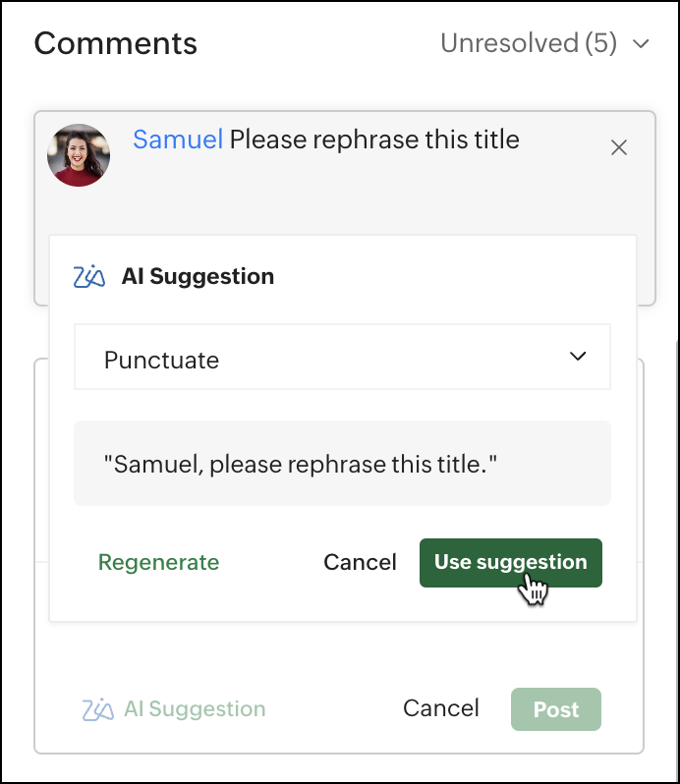Click the AI Suggestion label below the comment box
Viewport: 680px width, 784px height.
[195, 709]
